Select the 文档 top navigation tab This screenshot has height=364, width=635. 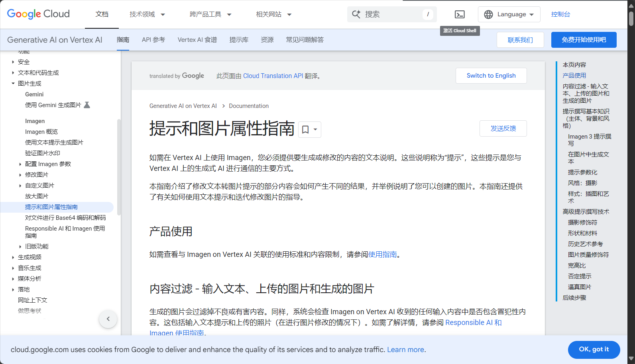click(x=102, y=14)
